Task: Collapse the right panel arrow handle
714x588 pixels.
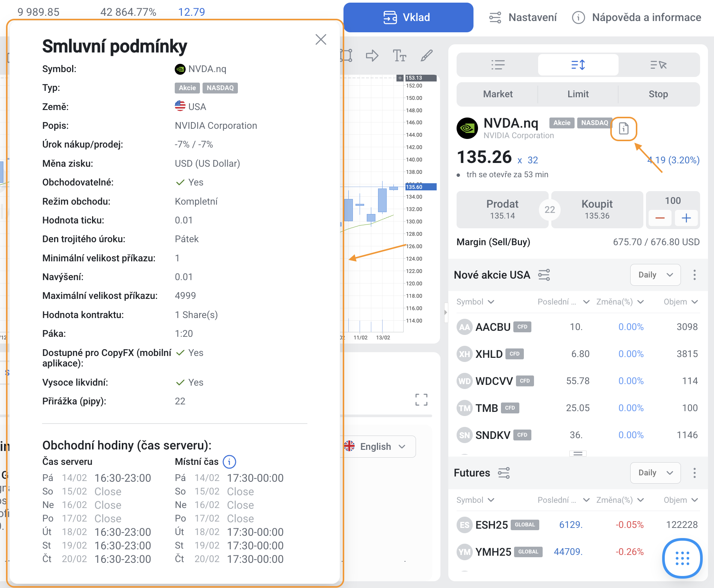Action: [446, 312]
